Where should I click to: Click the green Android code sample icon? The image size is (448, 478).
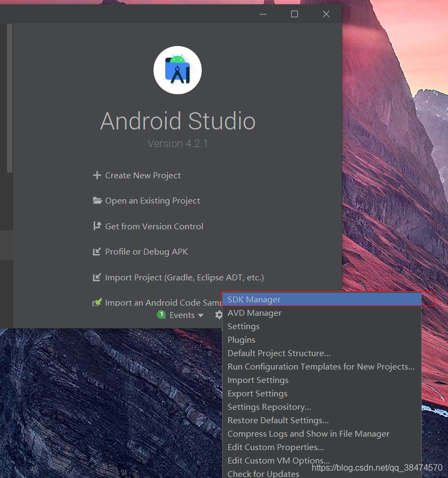click(x=97, y=302)
